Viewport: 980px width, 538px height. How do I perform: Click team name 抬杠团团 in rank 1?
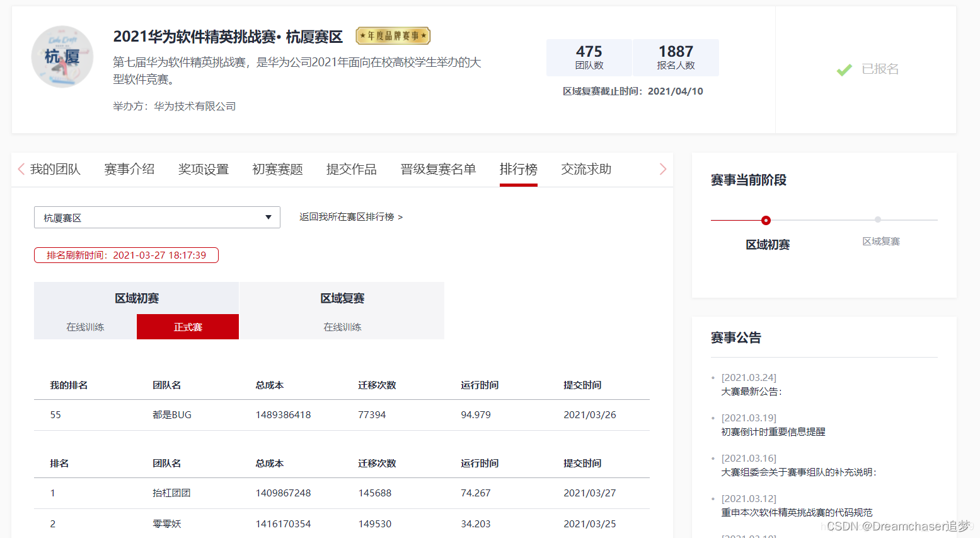click(x=171, y=493)
